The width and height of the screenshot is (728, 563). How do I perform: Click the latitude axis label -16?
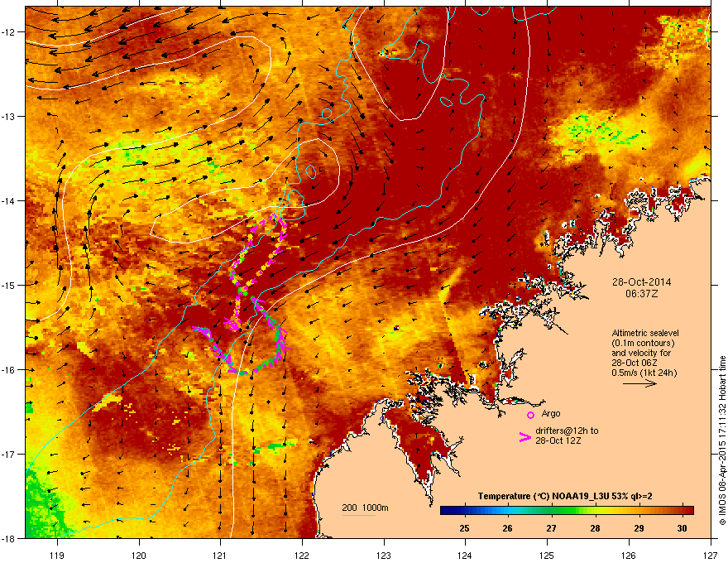click(x=9, y=370)
